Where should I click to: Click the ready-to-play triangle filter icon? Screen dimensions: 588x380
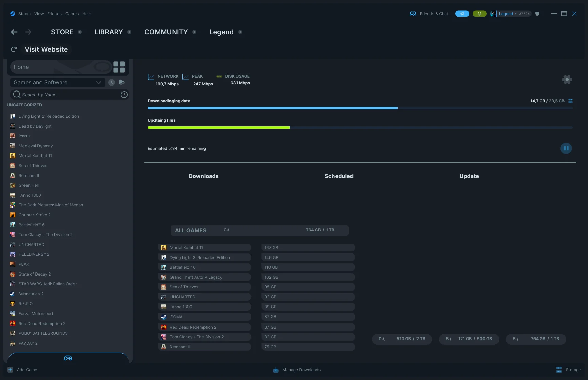[122, 82]
